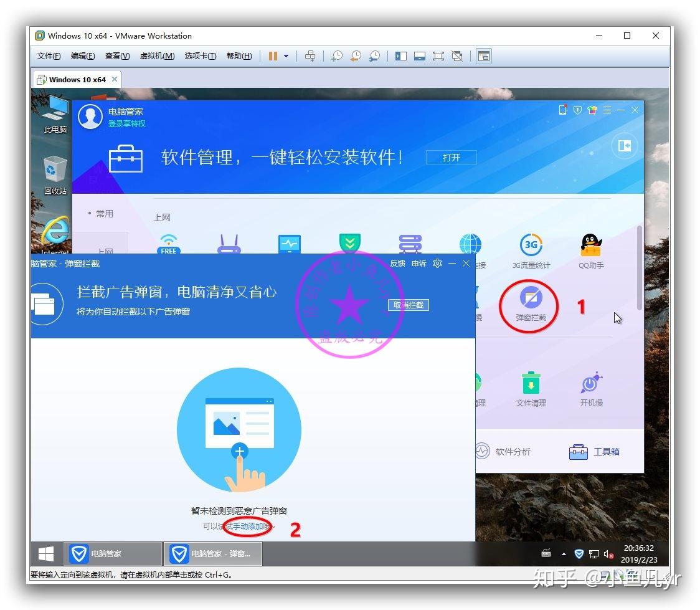Viewport: 700px width, 610px height.
Task: Open the 开机慢 startup tool
Action: (x=591, y=389)
